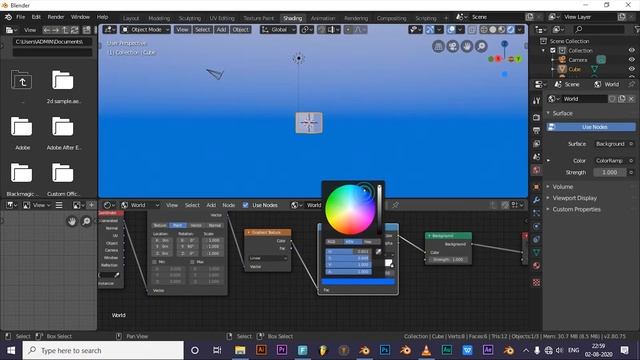
Task: Switch to the UV Editing workspace tab
Action: click(222, 18)
